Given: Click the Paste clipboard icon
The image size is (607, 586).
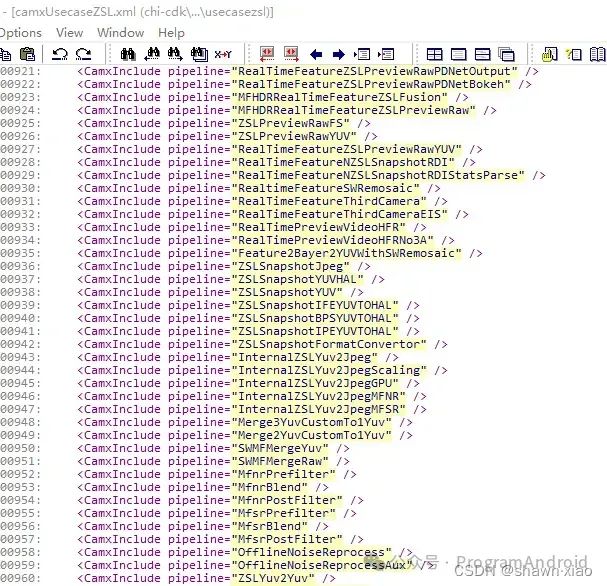Looking at the screenshot, I should pyautogui.click(x=27, y=54).
